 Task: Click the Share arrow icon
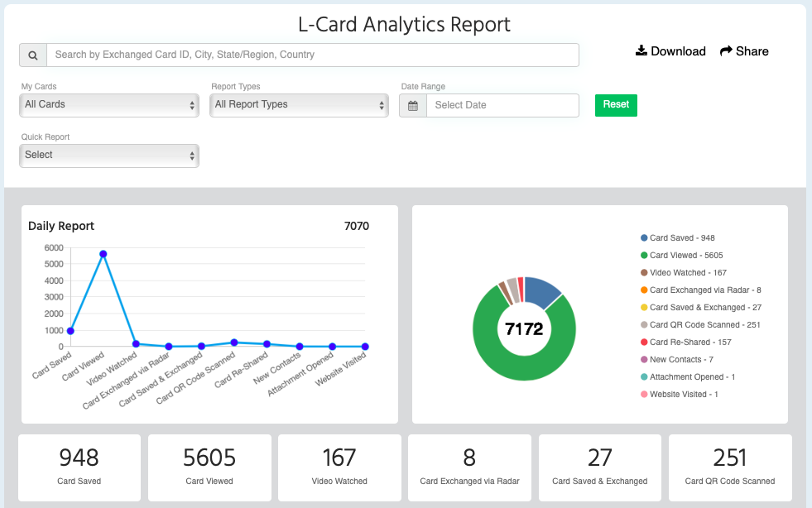[726, 50]
